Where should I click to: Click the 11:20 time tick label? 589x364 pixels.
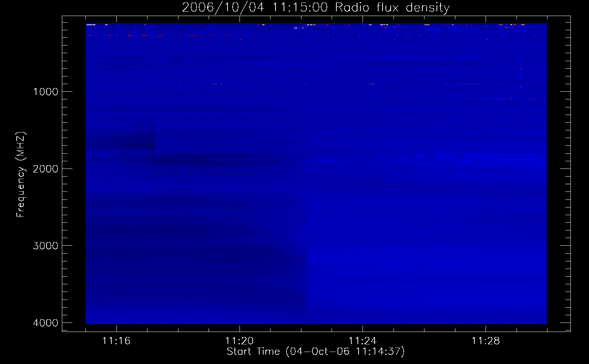pos(239,341)
